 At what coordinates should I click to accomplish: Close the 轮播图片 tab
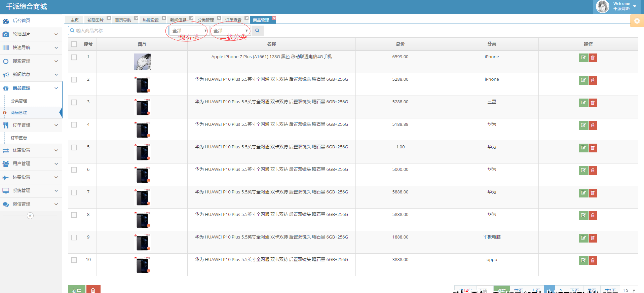tap(109, 18)
